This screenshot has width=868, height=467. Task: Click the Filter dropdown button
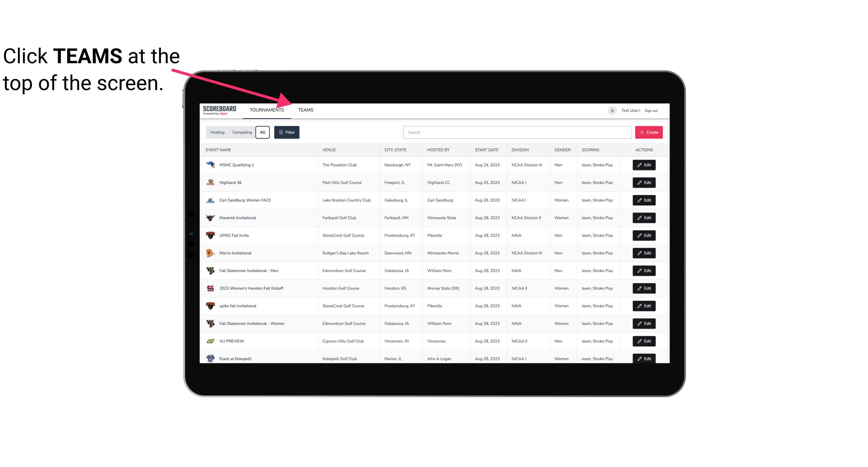click(286, 132)
